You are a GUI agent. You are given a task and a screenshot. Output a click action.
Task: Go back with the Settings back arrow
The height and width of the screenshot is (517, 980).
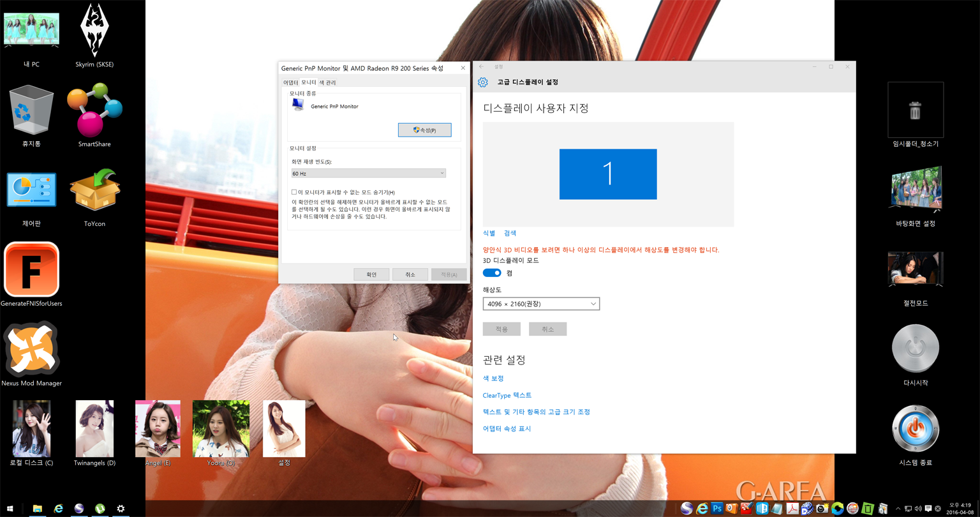click(482, 66)
